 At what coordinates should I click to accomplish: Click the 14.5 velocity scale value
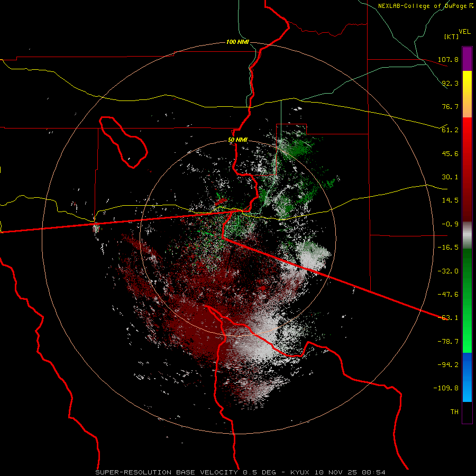(x=450, y=200)
